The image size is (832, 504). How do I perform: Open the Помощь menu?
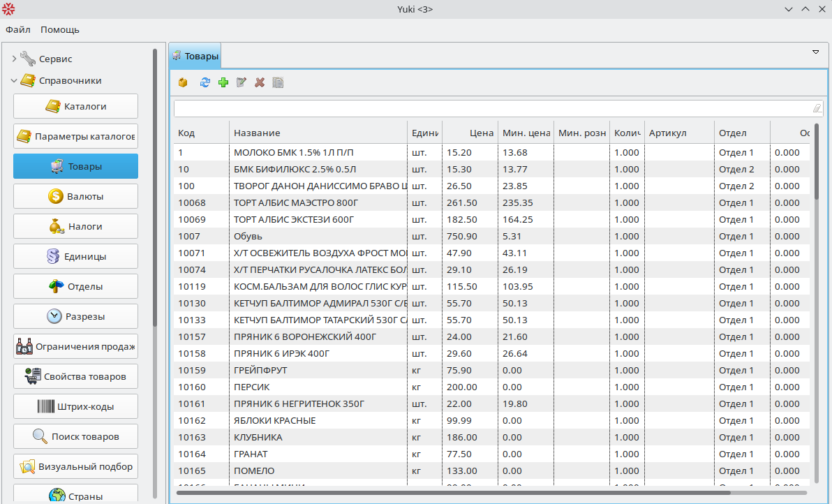[x=60, y=29]
